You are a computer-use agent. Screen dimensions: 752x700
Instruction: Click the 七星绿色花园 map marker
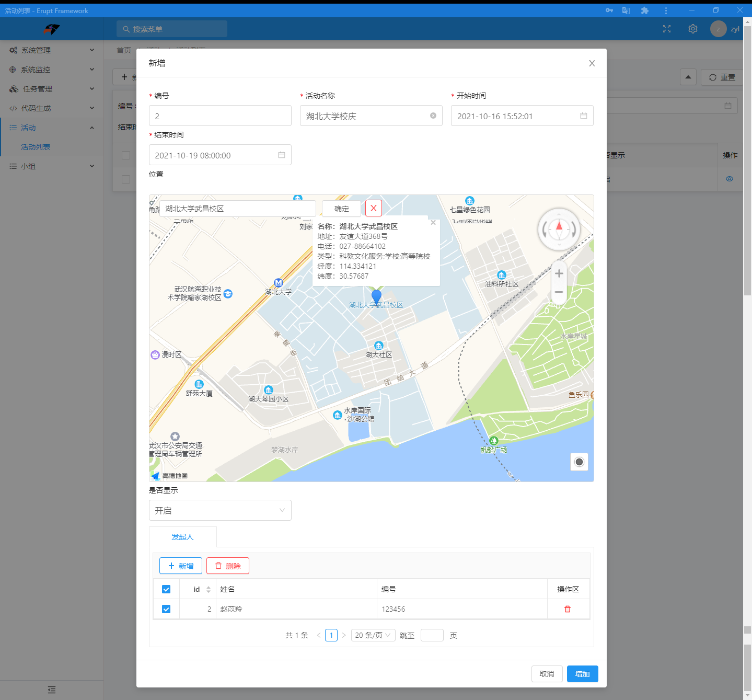[x=470, y=201]
